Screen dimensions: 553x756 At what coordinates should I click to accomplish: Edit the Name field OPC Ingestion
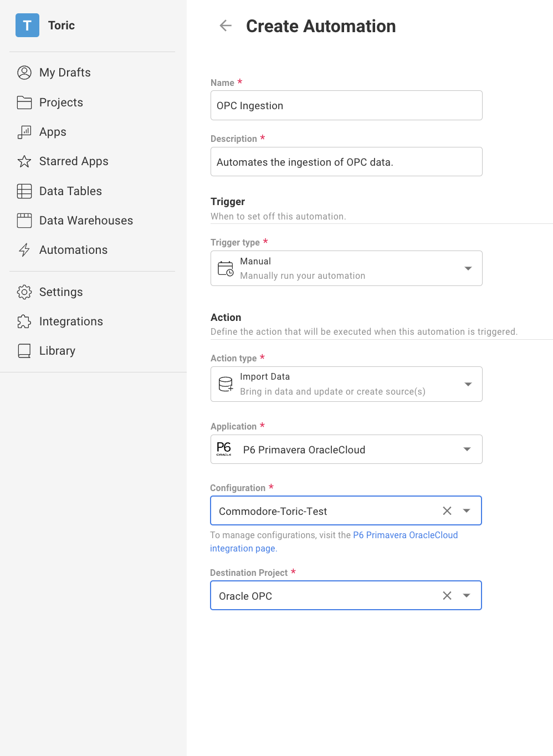[x=346, y=105]
